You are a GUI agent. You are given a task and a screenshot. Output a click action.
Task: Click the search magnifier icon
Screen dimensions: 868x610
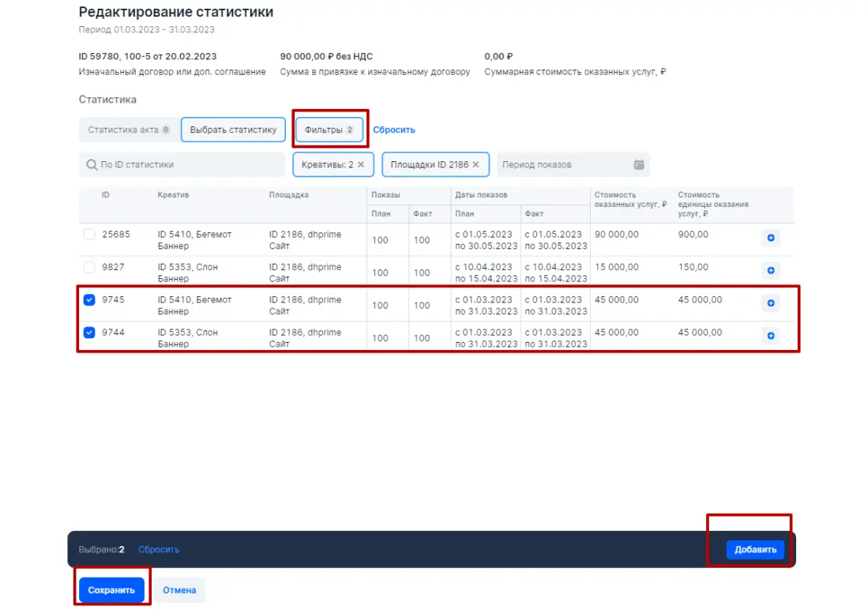click(92, 165)
